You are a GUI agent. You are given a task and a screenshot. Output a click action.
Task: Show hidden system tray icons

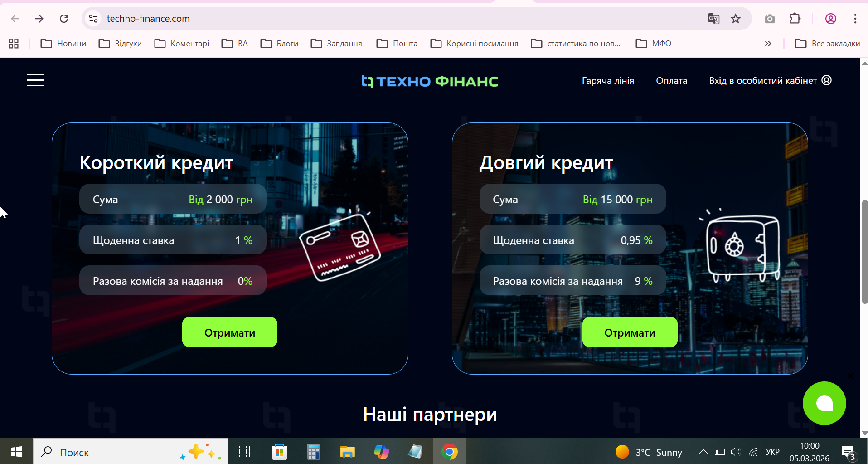click(x=703, y=452)
